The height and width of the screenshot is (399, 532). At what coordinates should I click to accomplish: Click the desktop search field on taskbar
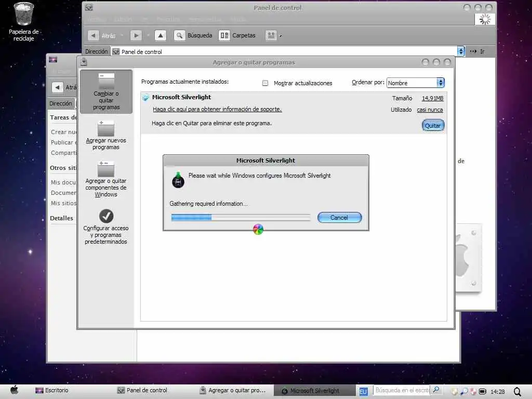(402, 391)
